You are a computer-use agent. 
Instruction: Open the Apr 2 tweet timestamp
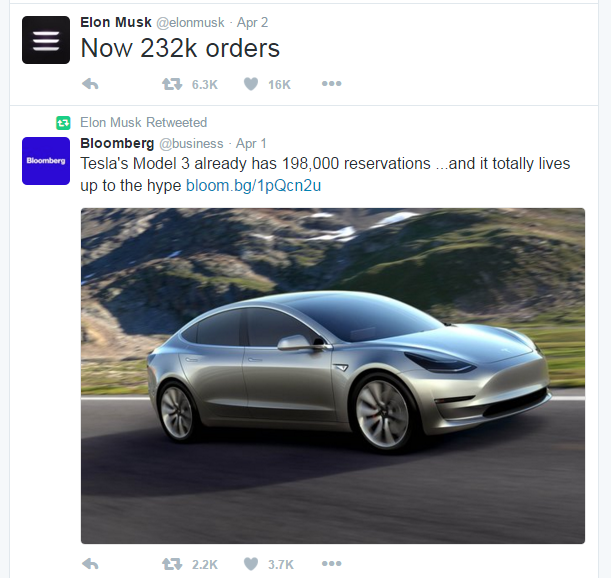253,23
